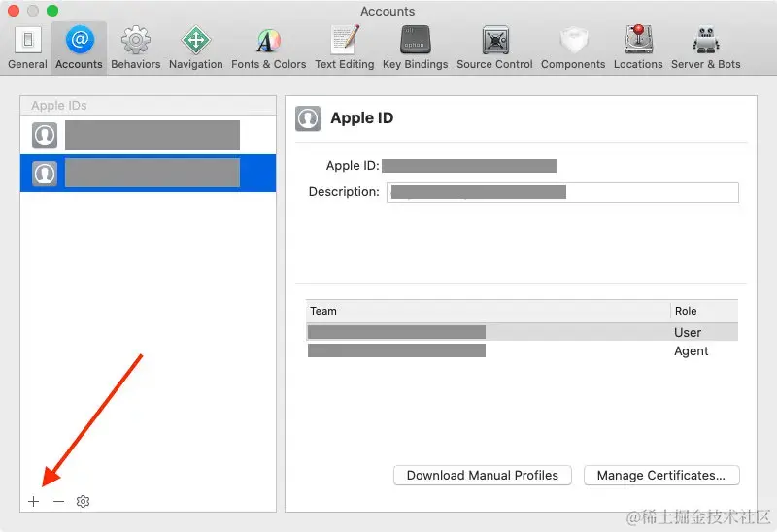This screenshot has height=532, width=777.
Task: Remove selected account with minus button
Action: click(58, 501)
